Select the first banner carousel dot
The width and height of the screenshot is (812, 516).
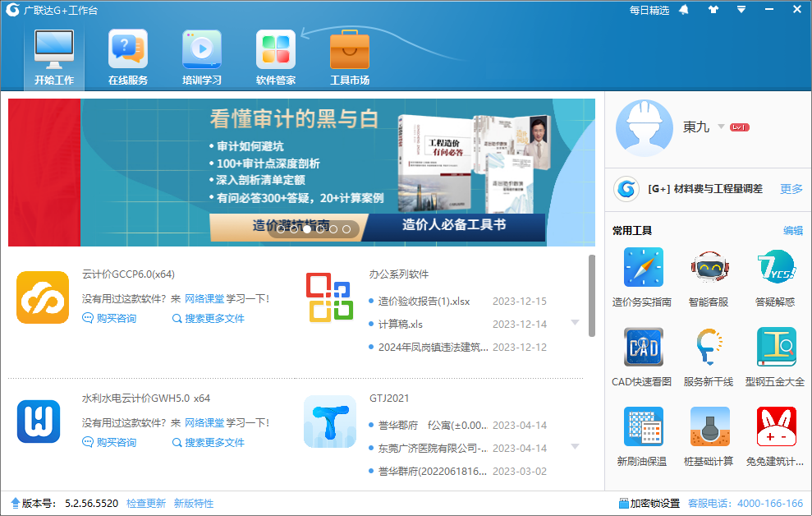(281, 229)
